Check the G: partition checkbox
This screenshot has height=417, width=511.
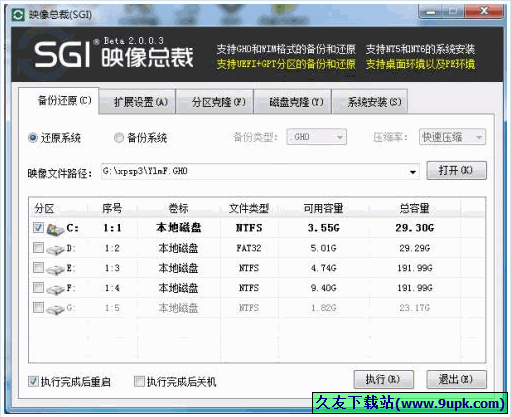[x=38, y=307]
